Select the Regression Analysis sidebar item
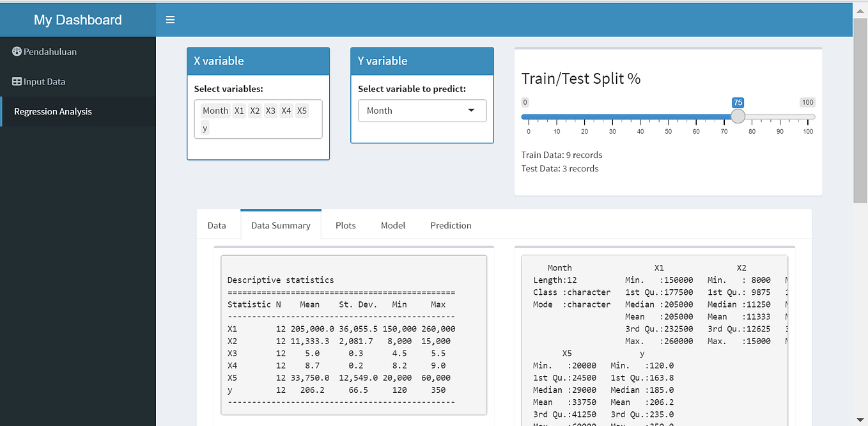 [52, 111]
